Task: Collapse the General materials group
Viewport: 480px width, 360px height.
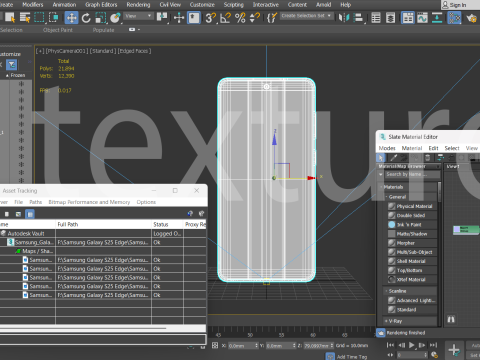Action: (x=387, y=197)
